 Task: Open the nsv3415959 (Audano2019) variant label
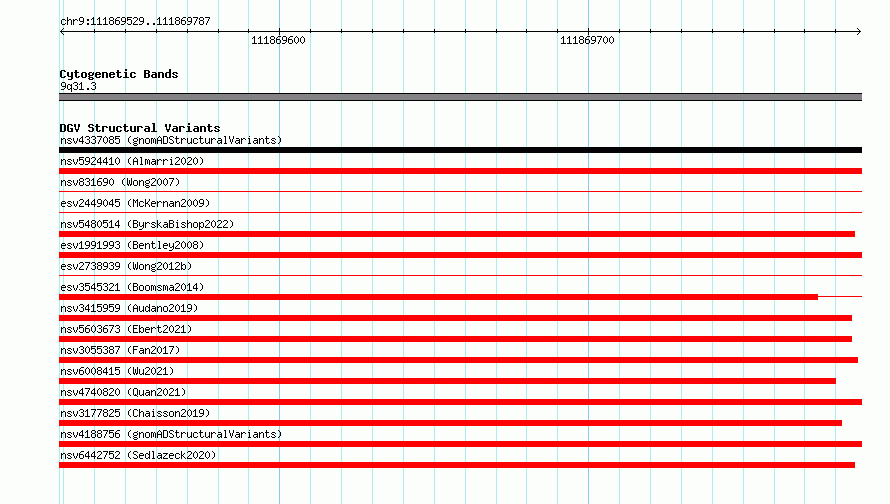[x=129, y=308]
